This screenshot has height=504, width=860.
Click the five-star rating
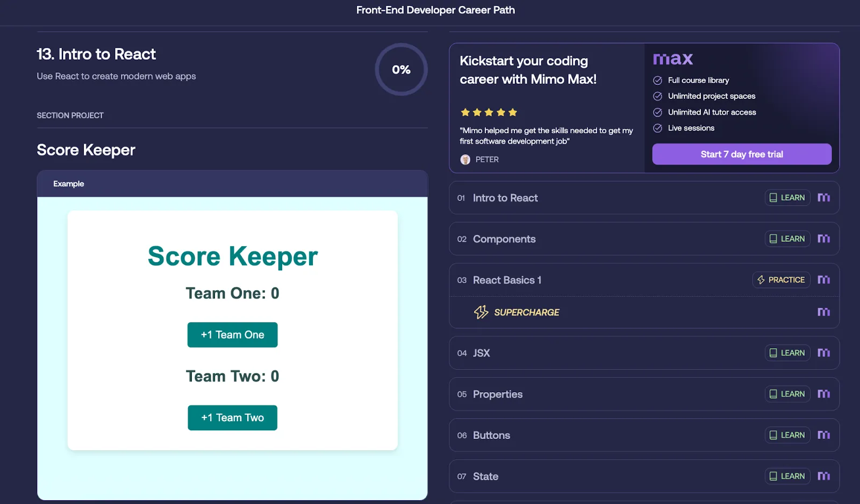point(489,112)
